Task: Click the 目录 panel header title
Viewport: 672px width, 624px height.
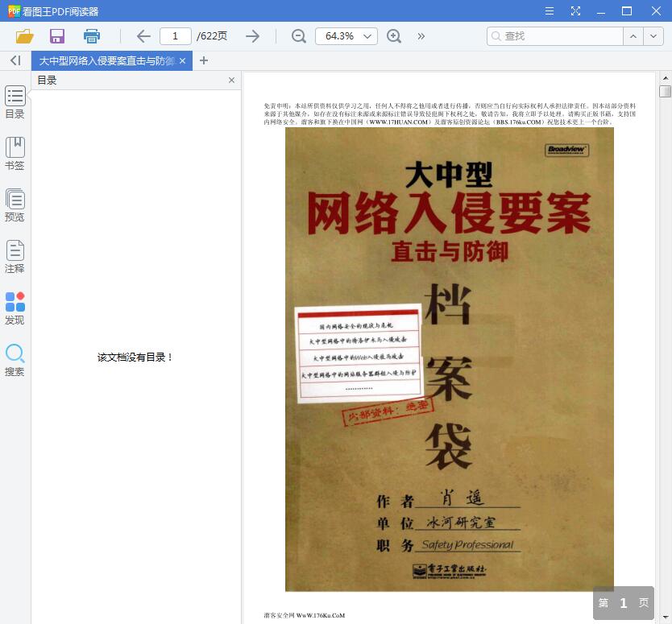Action: pyautogui.click(x=48, y=80)
